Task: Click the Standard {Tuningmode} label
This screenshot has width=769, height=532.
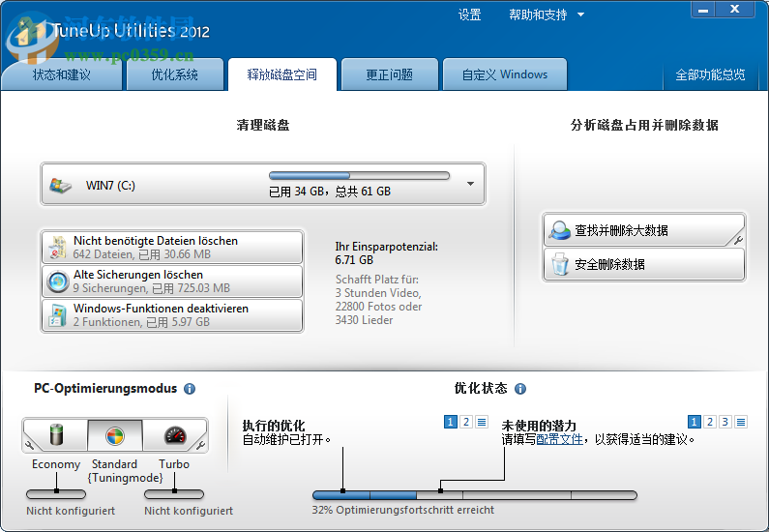Action: point(125,471)
